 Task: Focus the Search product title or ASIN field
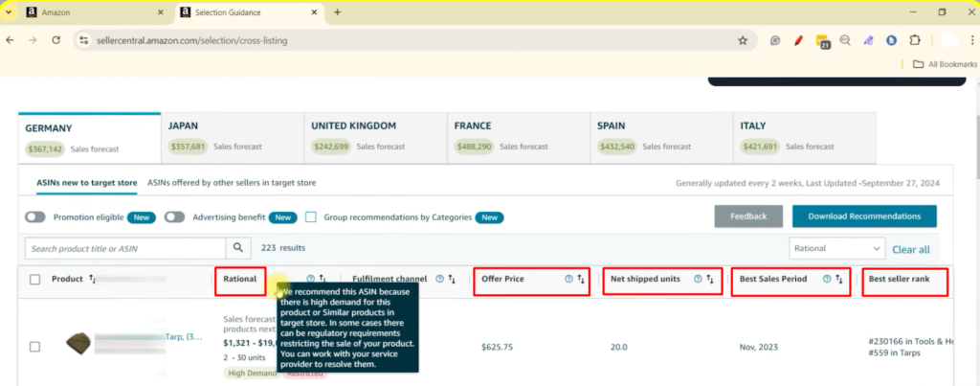[x=125, y=248]
